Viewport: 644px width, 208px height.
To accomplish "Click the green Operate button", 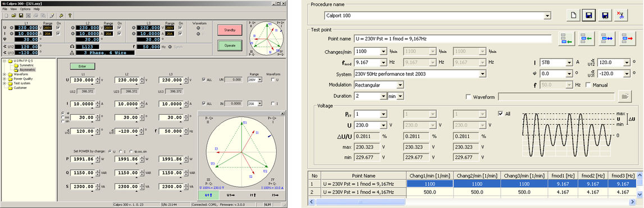I will [230, 46].
